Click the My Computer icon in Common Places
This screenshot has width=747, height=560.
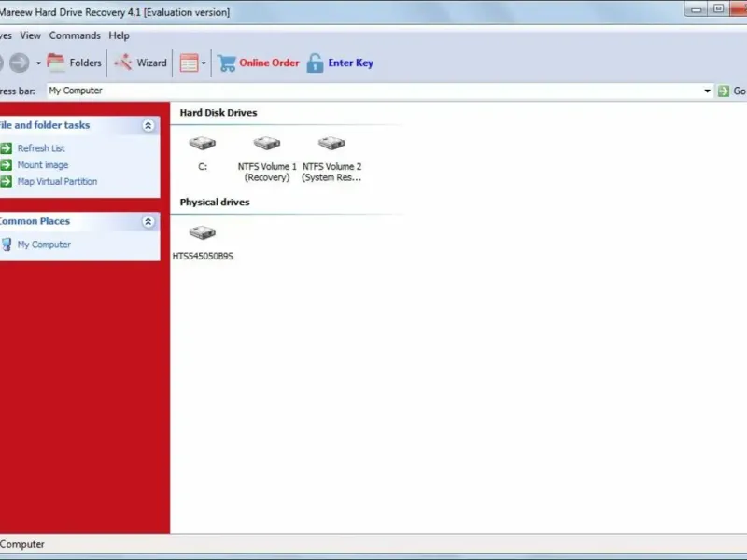point(7,245)
